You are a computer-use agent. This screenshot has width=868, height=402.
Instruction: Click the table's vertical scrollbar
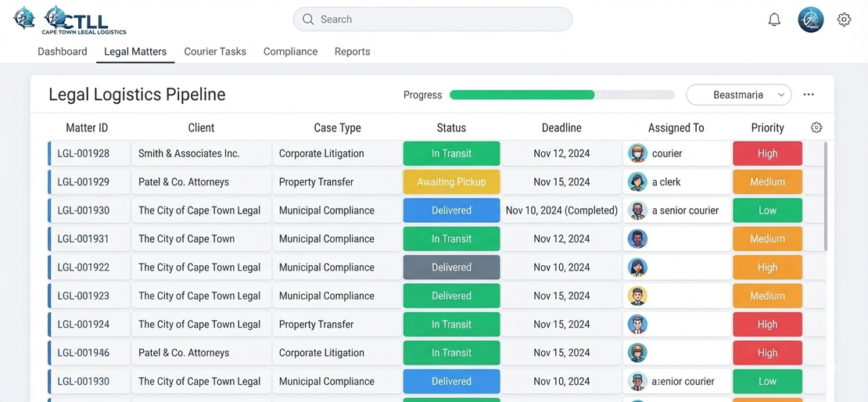pyautogui.click(x=825, y=196)
